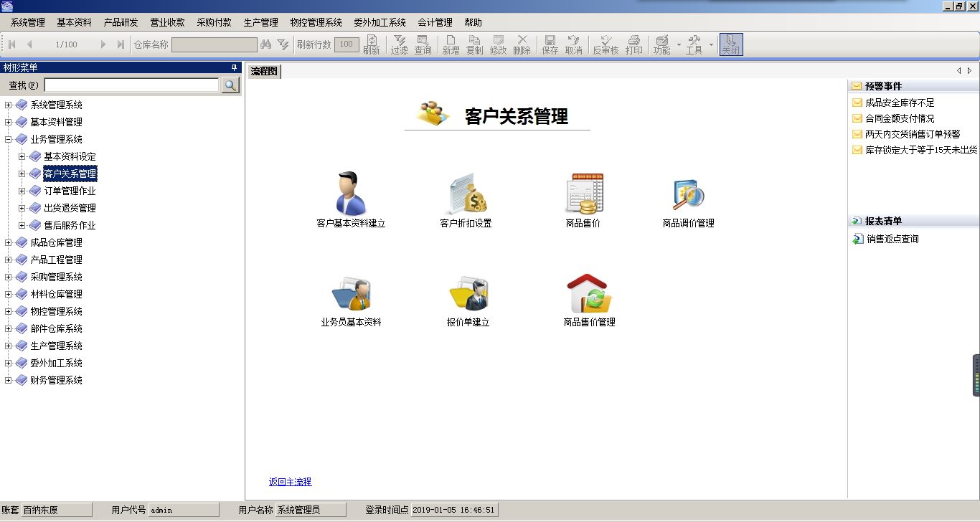Click the 刷新 refresh toolbar button
Viewport: 980px width, 522px height.
(x=371, y=44)
